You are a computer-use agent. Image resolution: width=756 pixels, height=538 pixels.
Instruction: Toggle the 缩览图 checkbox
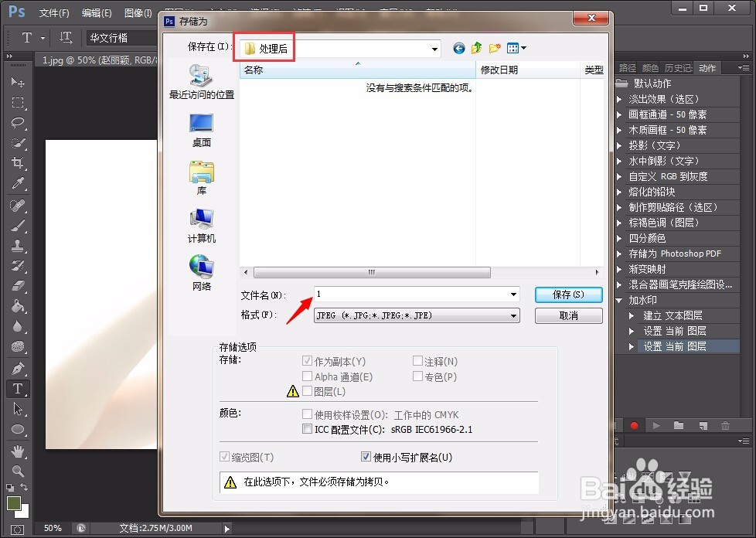(x=224, y=457)
